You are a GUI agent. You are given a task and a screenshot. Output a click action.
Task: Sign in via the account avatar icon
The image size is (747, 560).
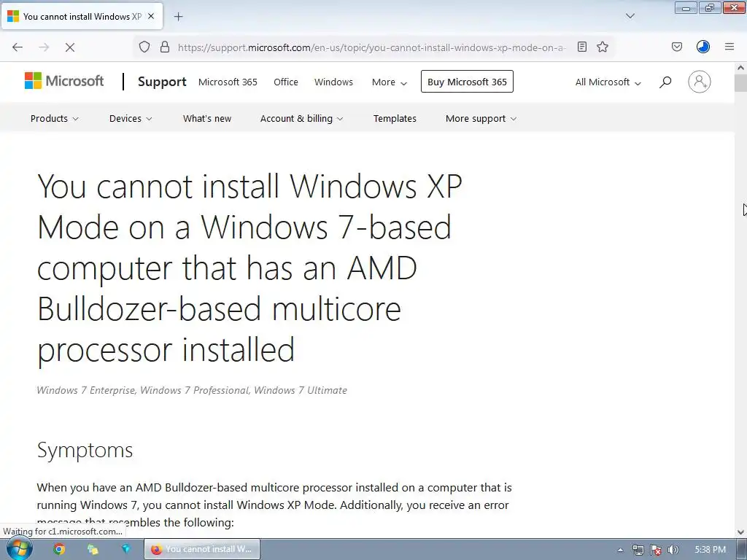pos(700,82)
